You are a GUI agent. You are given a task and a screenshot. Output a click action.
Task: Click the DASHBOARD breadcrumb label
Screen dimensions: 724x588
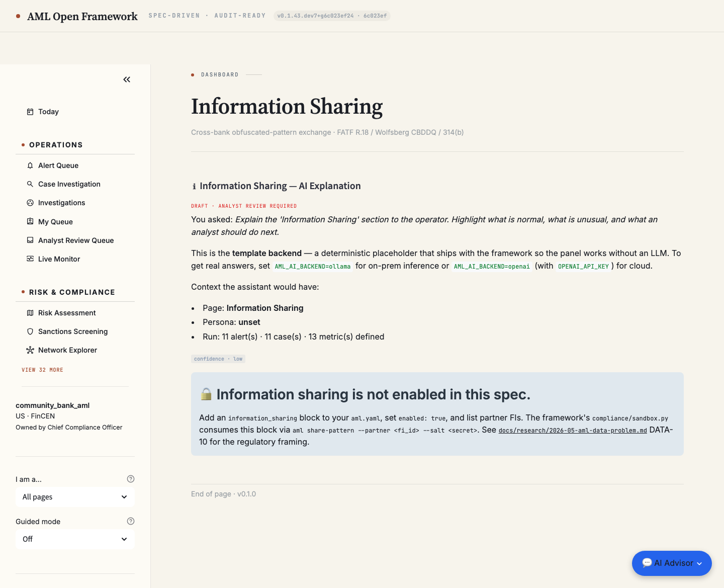(220, 74)
